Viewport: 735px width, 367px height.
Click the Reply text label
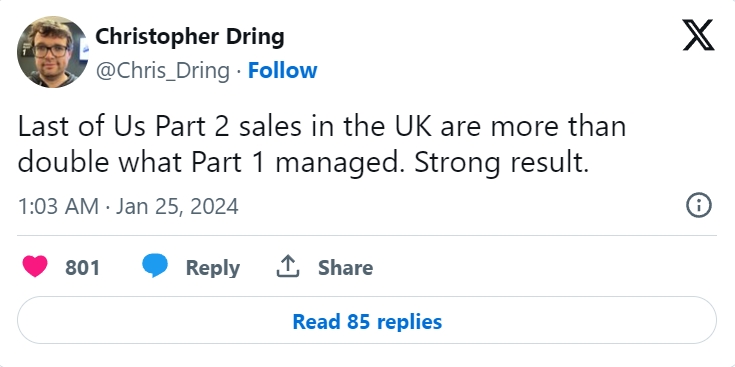coord(213,268)
